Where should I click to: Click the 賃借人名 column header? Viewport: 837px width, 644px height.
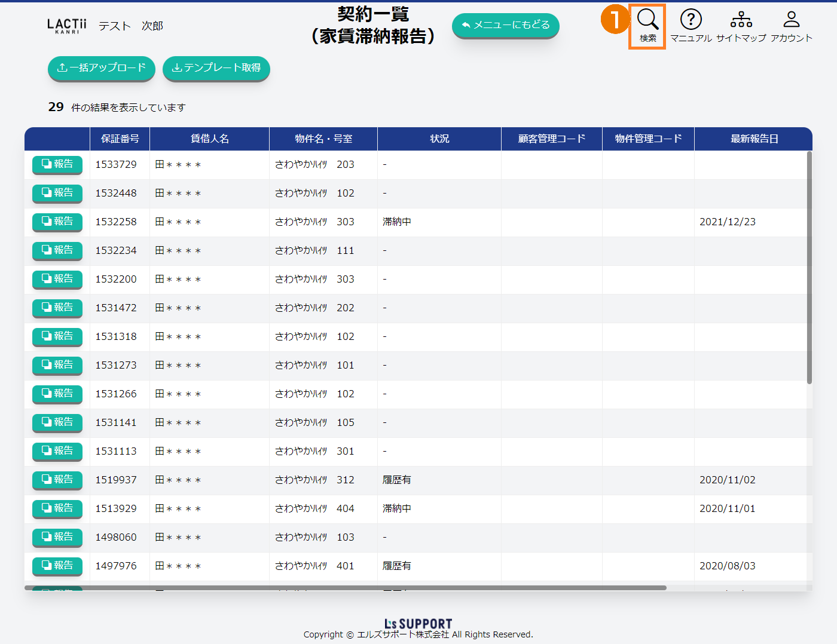209,139
